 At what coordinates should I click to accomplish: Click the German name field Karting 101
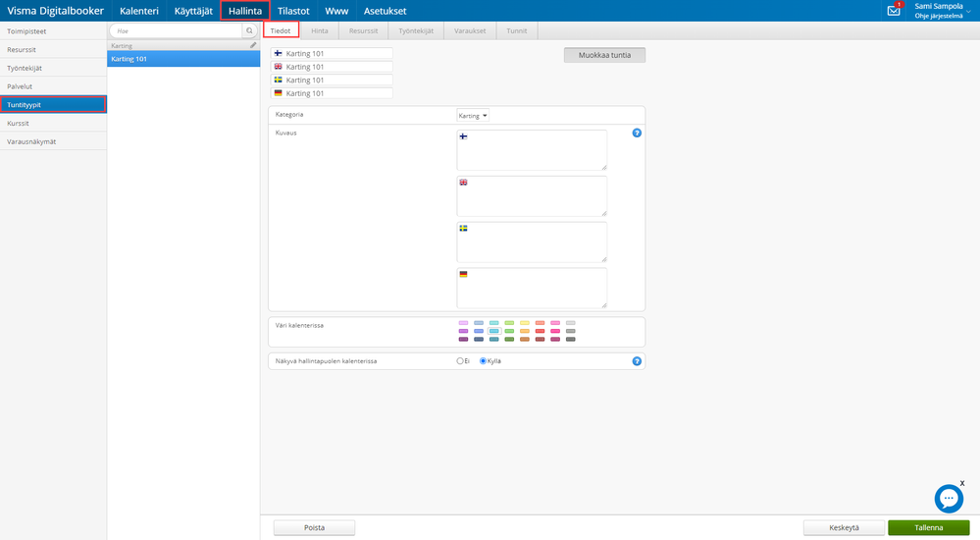point(332,93)
